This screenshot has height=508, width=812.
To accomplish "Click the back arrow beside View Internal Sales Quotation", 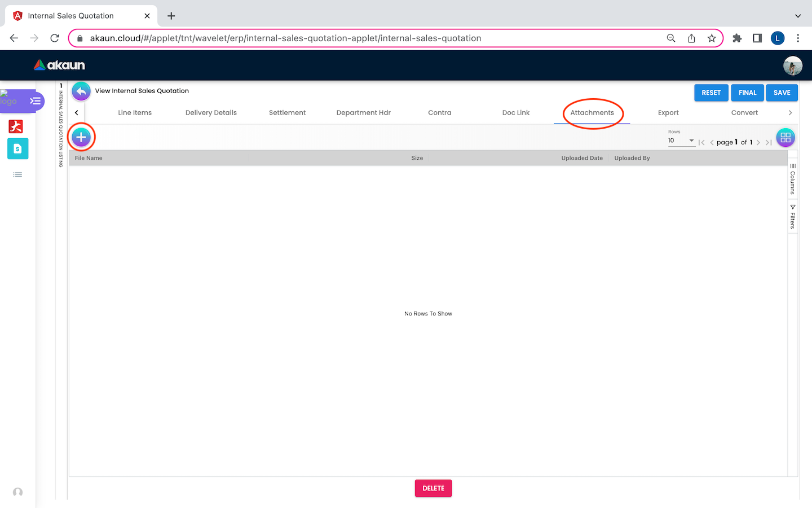I will click(81, 91).
